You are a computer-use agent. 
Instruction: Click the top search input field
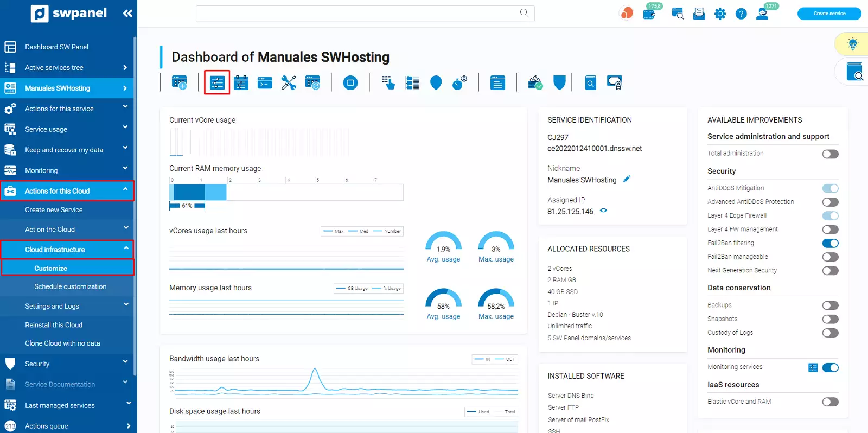(358, 14)
